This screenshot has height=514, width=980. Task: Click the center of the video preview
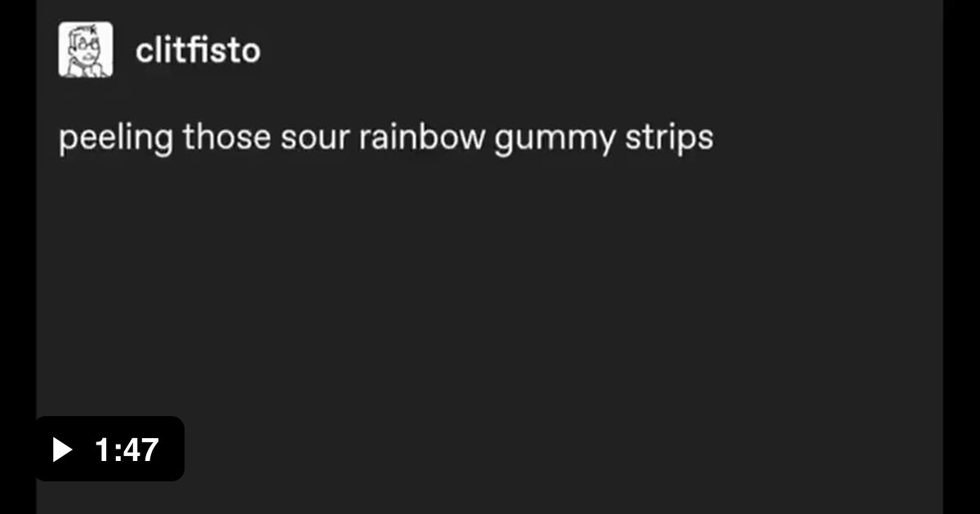490,257
